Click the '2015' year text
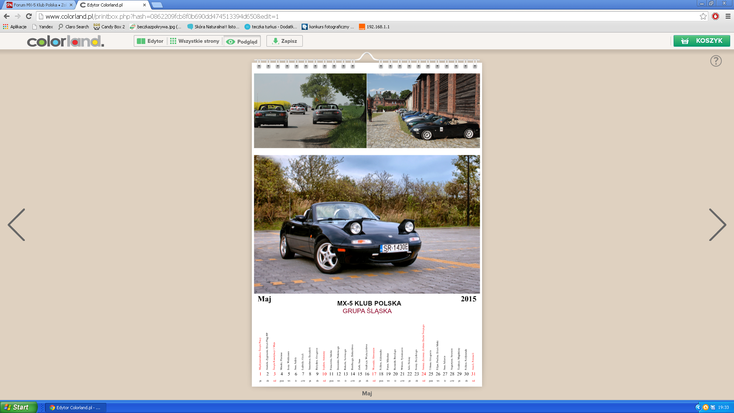734x413 pixels. click(469, 299)
